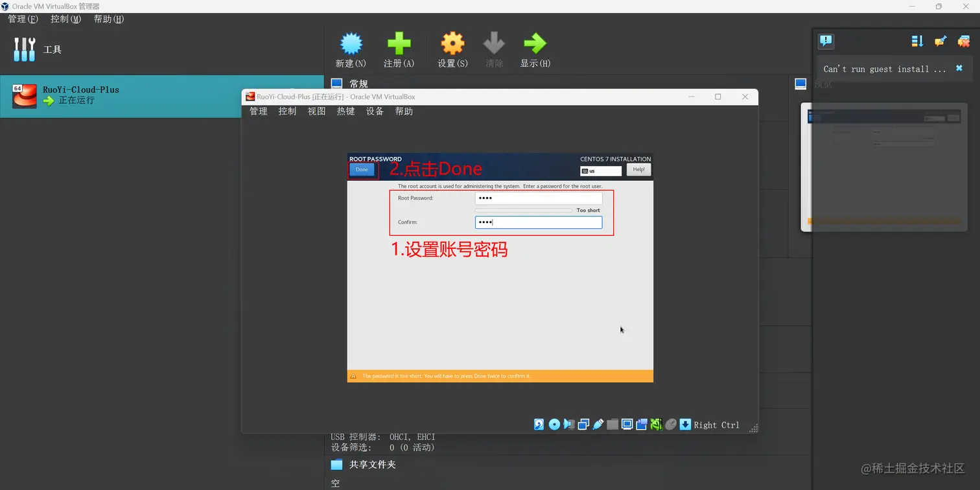Screen dimensions: 980x490
Task: Click the 设备筛选 0 (0 活动) line
Action: point(382,447)
